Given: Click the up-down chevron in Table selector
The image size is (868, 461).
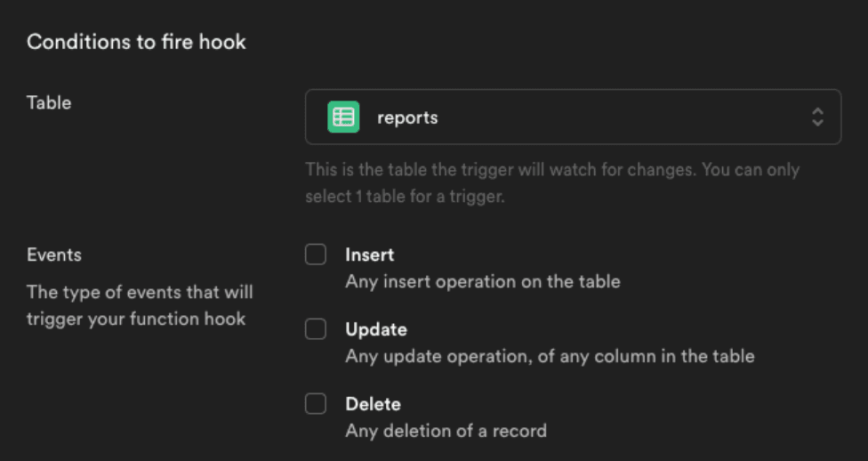Looking at the screenshot, I should [816, 117].
